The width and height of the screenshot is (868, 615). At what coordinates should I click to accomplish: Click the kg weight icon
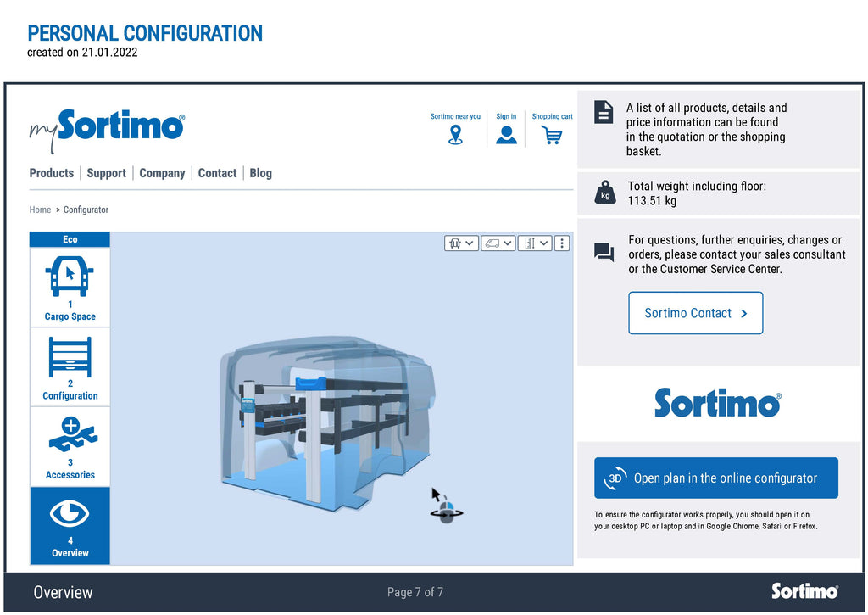pyautogui.click(x=605, y=193)
